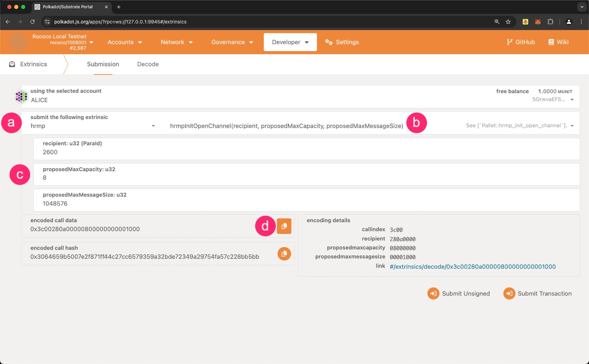589x364 pixels.
Task: Click the Submit Transaction button
Action: pos(538,294)
